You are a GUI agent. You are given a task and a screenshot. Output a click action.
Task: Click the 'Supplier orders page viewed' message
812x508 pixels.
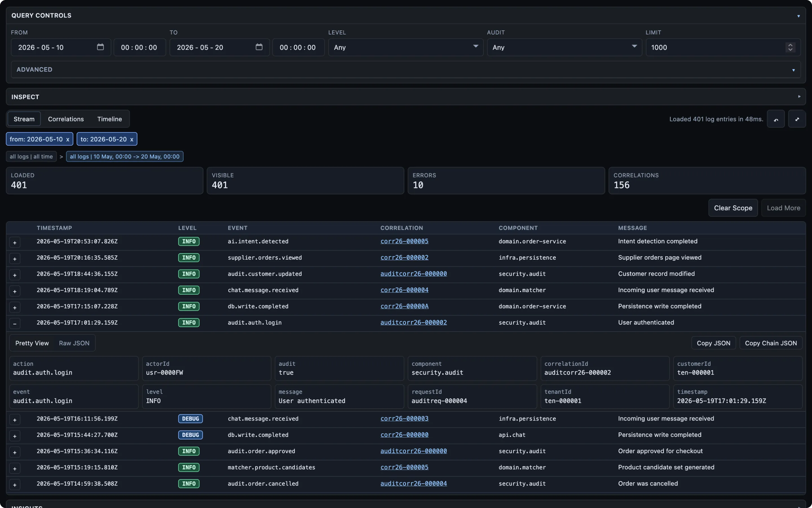[x=660, y=257]
